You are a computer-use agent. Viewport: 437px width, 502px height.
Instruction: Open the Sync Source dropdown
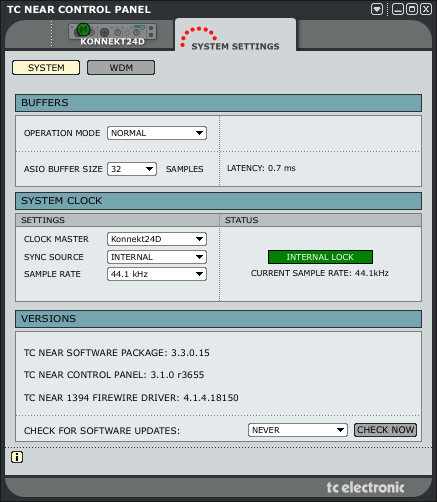pos(157,257)
